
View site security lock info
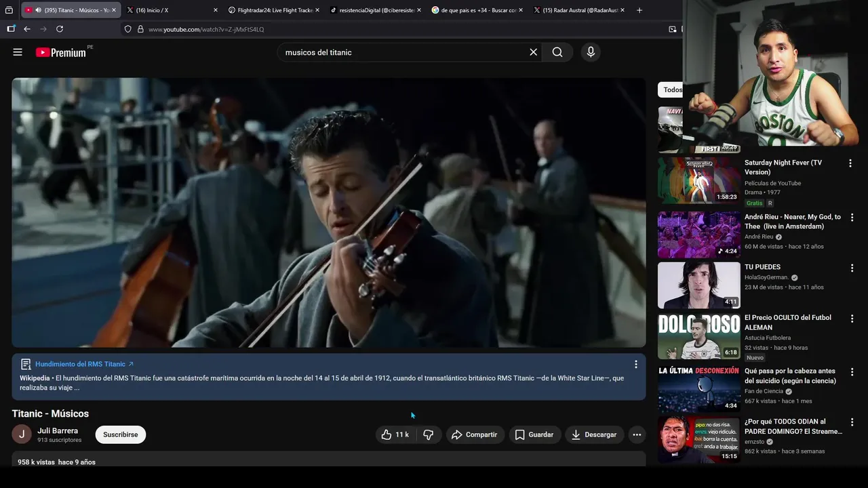(140, 29)
